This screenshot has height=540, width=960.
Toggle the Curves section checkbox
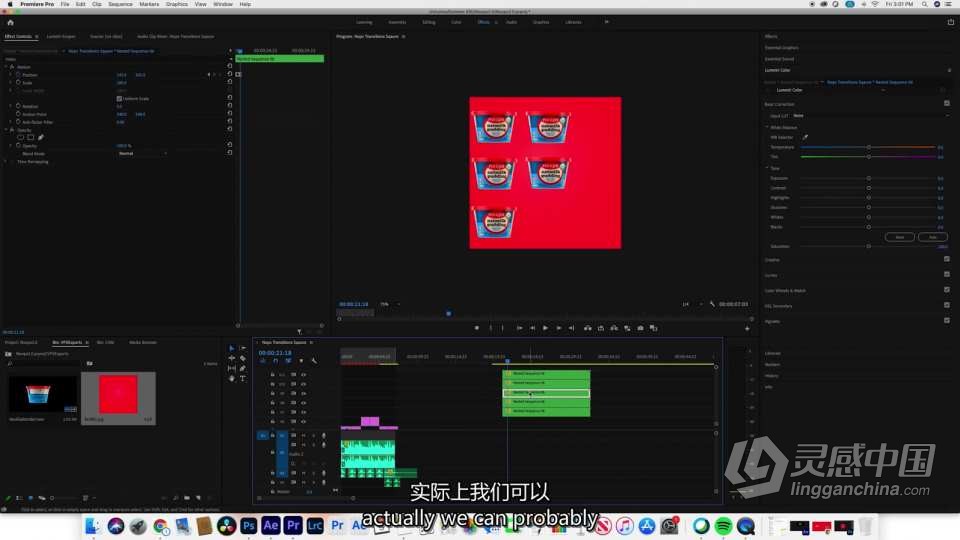pos(947,274)
